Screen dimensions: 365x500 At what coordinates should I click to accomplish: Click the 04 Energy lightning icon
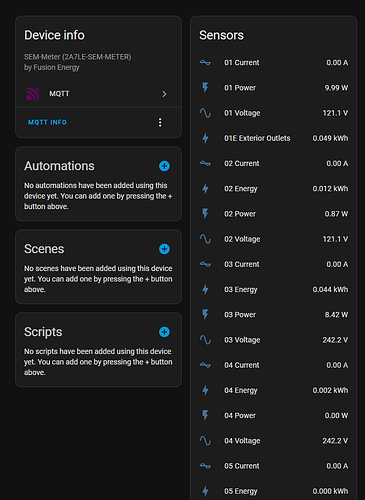click(205, 390)
